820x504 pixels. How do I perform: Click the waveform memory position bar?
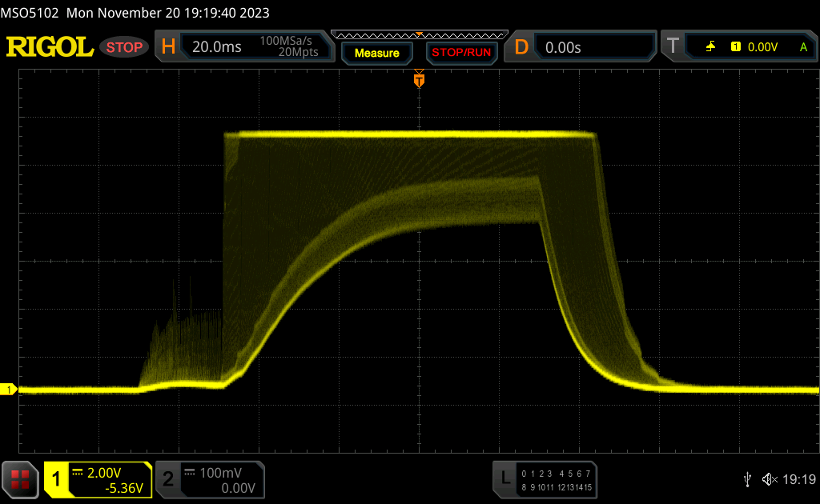(420, 35)
